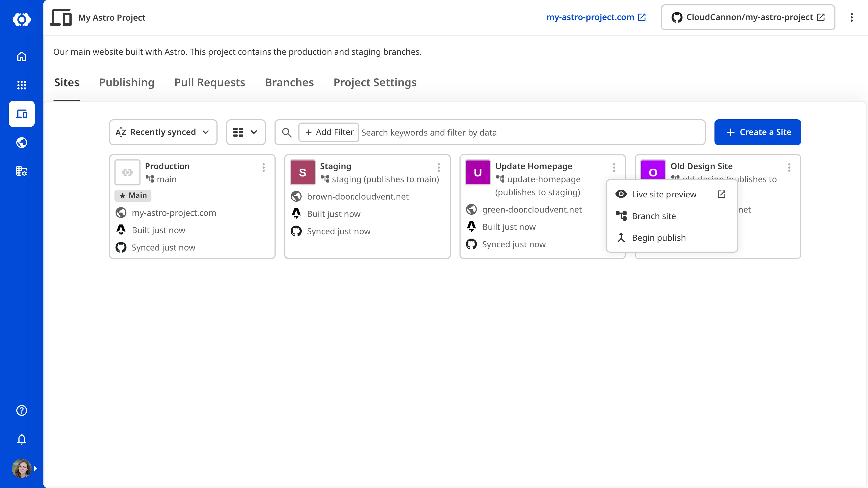This screenshot has height=488, width=868.
Task: Click the Old Design Site title
Action: click(701, 166)
